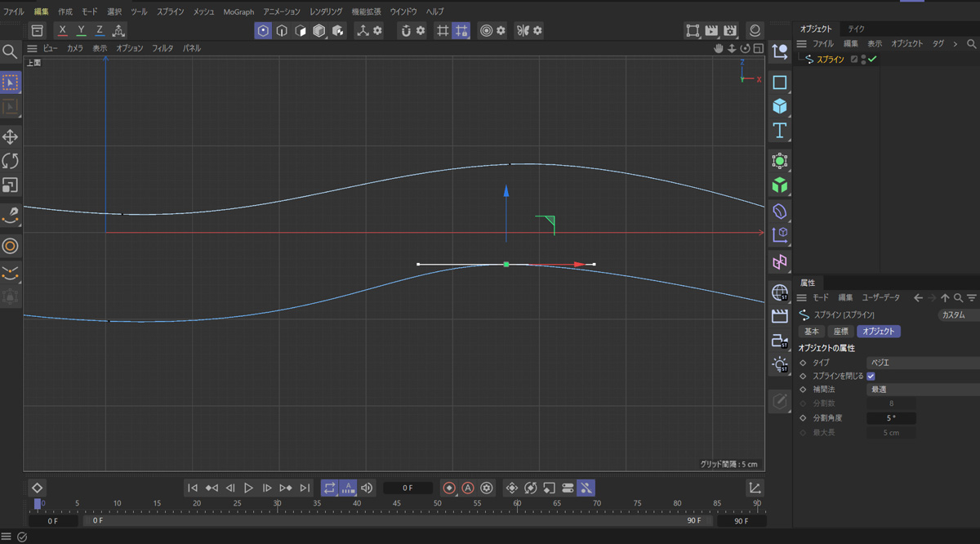Screen dimensions: 980x544
Task: Select the Scale tool in left toolbar
Action: point(11,185)
